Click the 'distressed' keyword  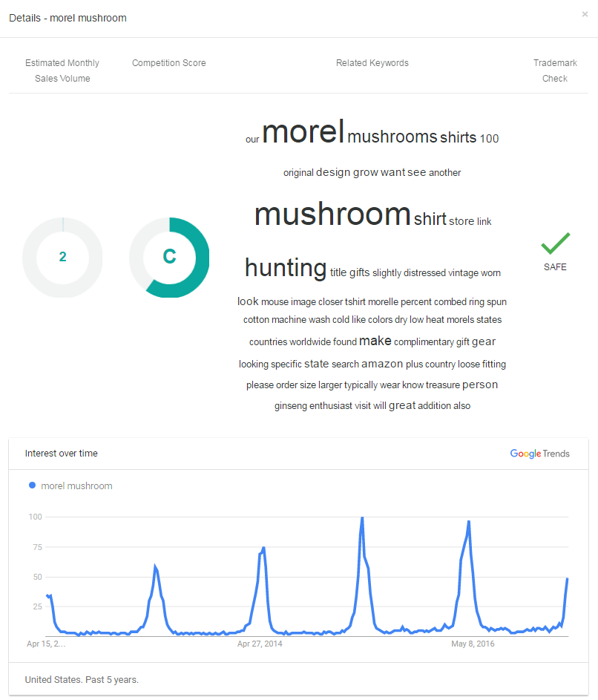click(424, 272)
